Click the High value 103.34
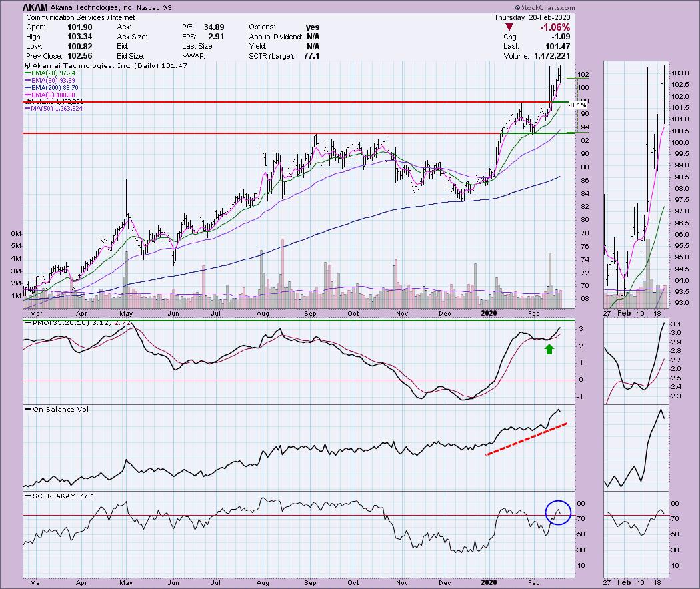 tap(79, 37)
